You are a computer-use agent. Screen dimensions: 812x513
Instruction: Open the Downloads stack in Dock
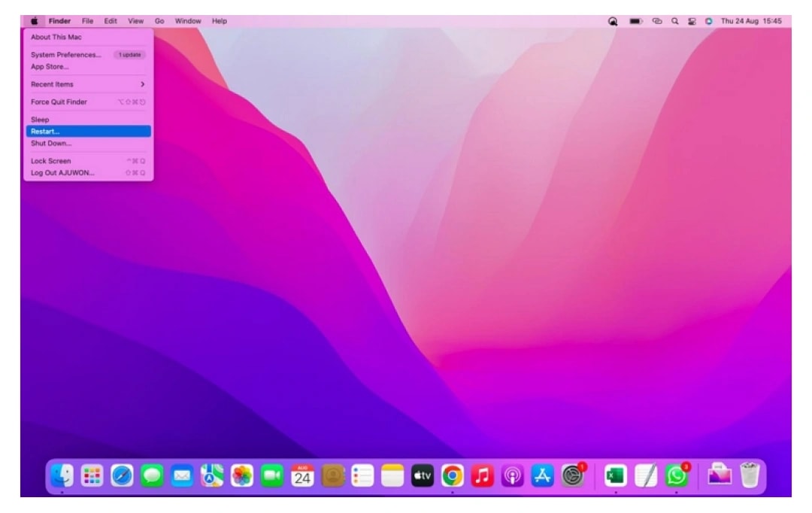(x=720, y=475)
